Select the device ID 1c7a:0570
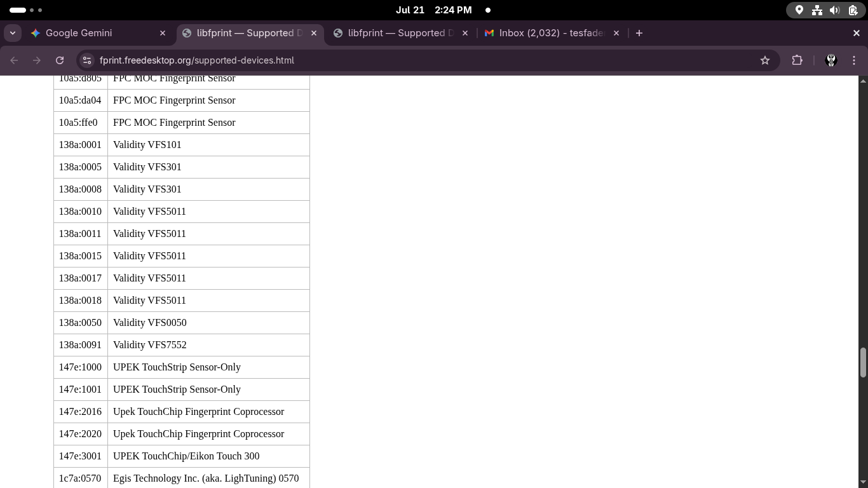Viewport: 868px width, 488px height. (x=80, y=478)
